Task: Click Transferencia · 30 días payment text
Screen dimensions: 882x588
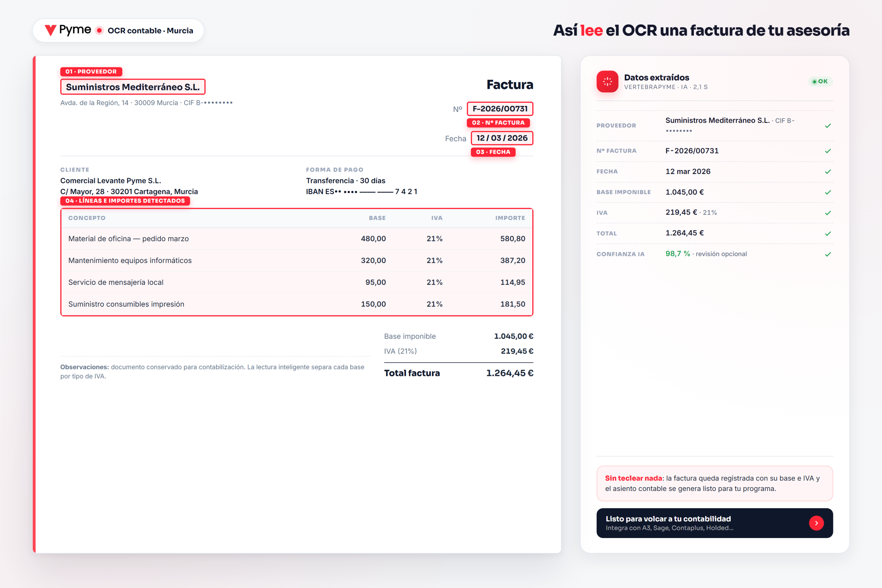Action: [345, 181]
